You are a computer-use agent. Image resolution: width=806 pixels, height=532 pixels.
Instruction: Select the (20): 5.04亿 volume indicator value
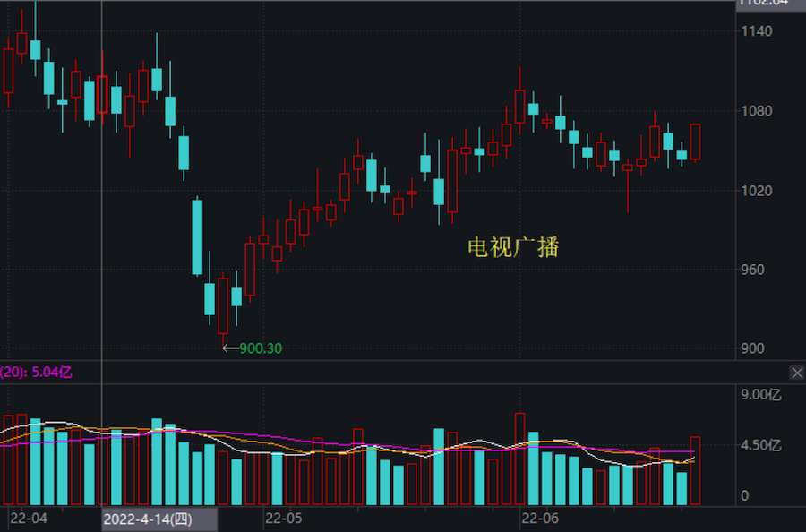(36, 373)
